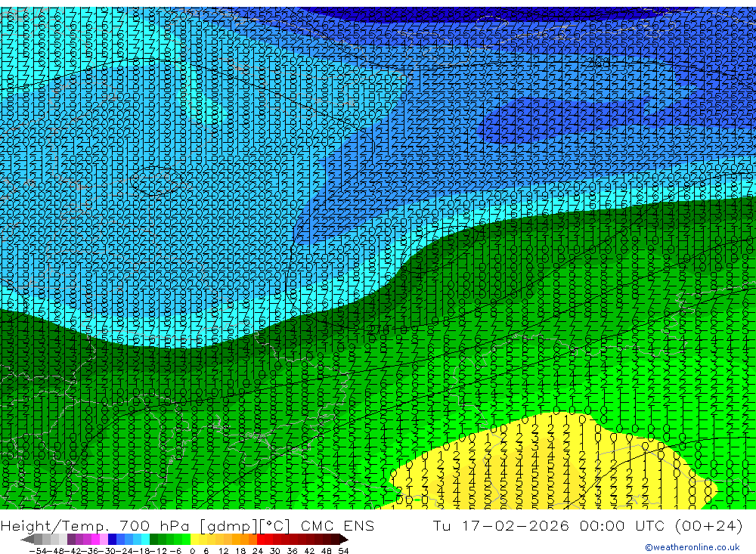Click the '[gdmp][°C]' units label
Screen dimensions: 756x554
click(244, 526)
